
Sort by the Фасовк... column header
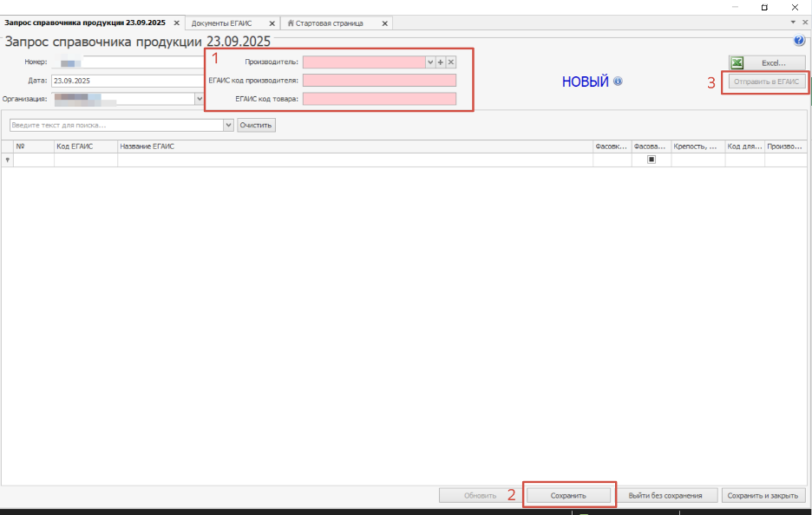click(x=612, y=147)
